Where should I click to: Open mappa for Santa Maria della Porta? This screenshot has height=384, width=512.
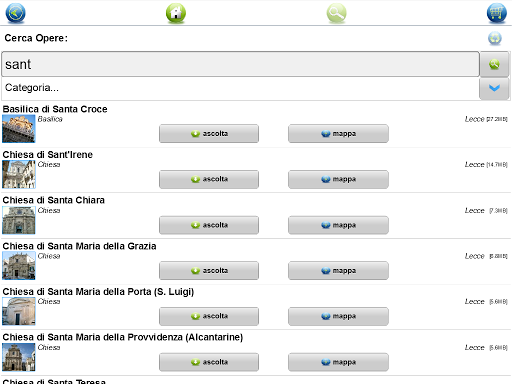coord(338,316)
